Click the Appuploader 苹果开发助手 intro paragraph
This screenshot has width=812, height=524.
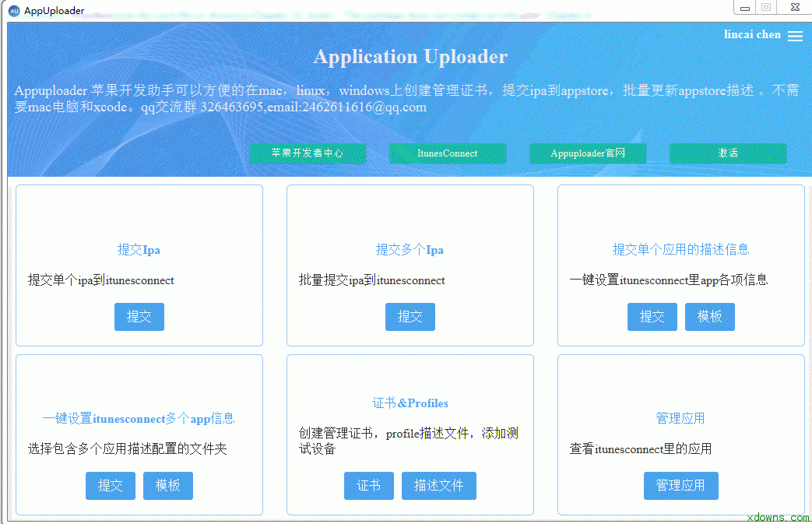point(406,99)
